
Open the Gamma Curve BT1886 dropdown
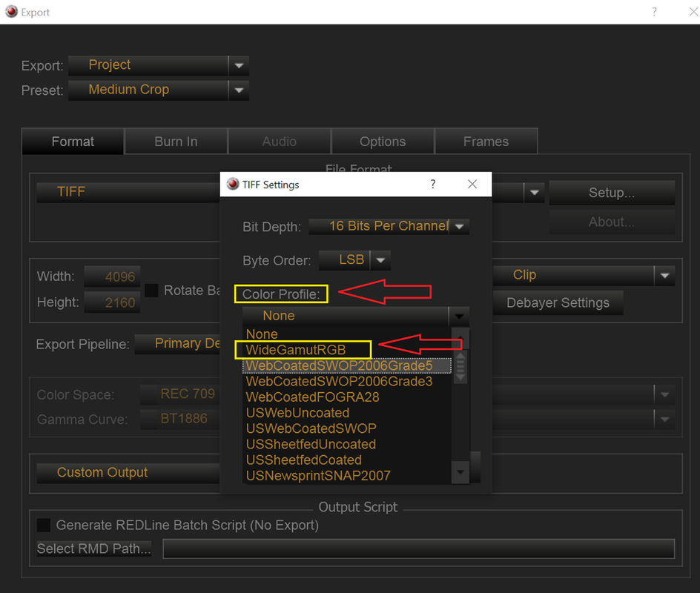coord(180,419)
